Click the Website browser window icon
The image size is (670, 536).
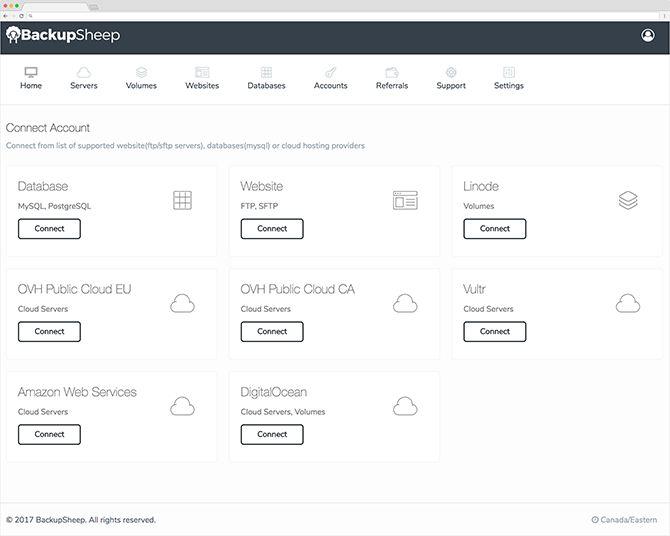point(405,200)
